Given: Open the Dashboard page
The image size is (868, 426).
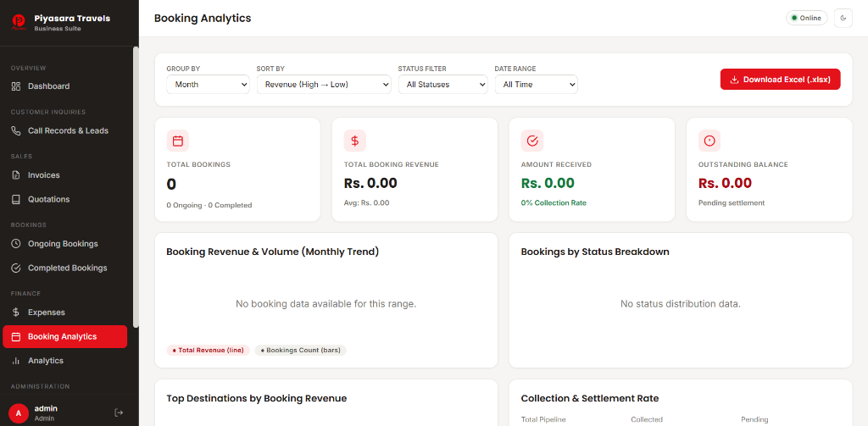Looking at the screenshot, I should pos(64,86).
